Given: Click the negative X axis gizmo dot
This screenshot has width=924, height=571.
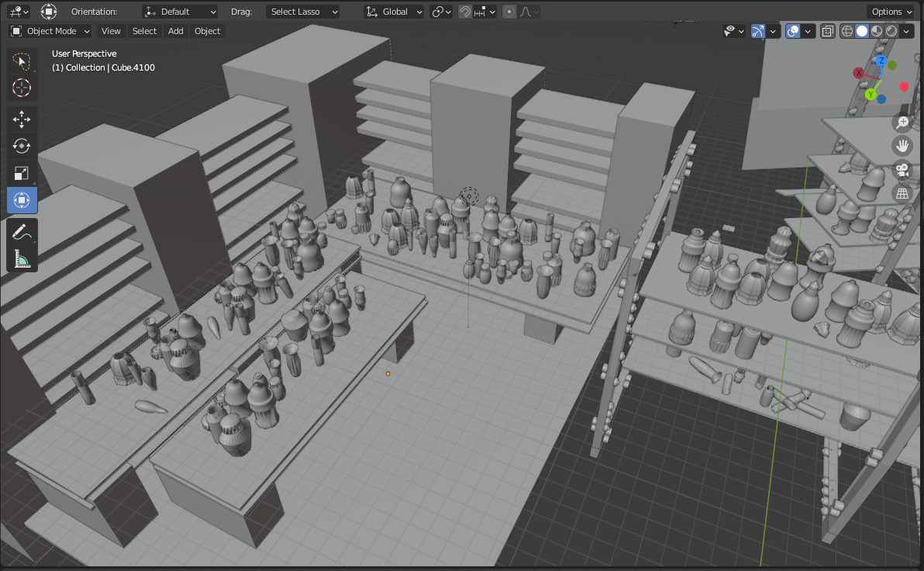Looking at the screenshot, I should click(904, 87).
